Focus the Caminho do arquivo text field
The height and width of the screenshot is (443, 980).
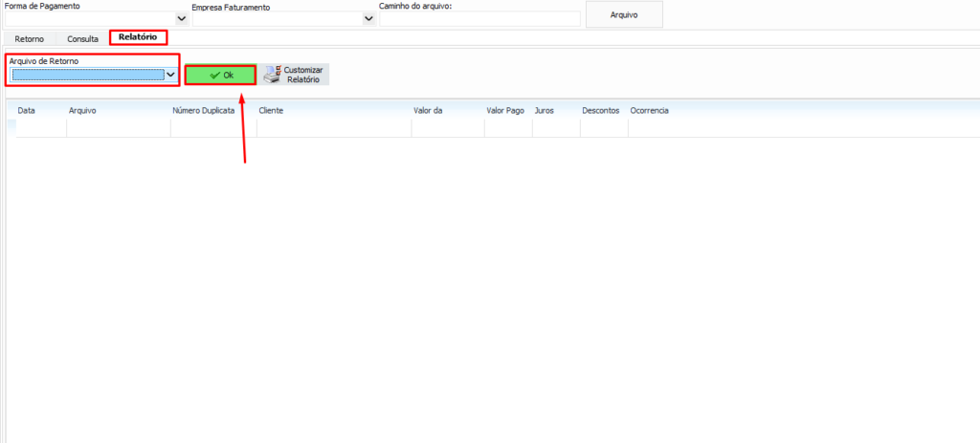pyautogui.click(x=479, y=18)
